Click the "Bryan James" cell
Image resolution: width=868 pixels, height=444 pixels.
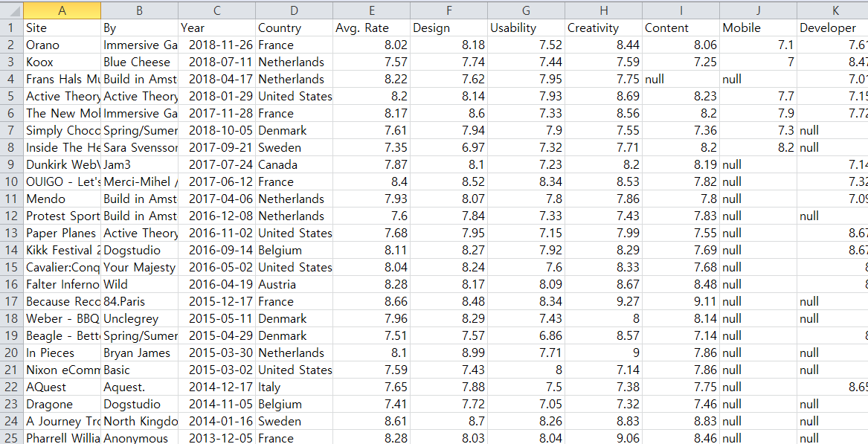click(x=140, y=353)
